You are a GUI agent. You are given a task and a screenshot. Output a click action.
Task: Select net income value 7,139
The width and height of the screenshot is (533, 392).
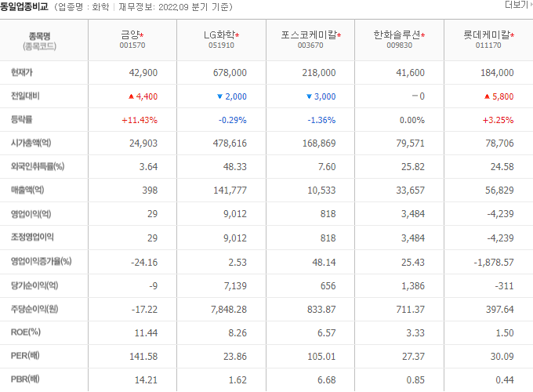(x=235, y=285)
